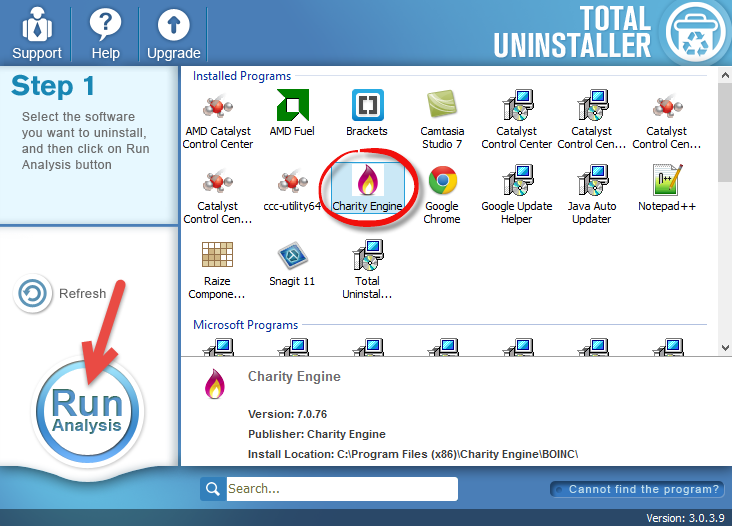
Task: Open the Support page
Action: tap(36, 34)
